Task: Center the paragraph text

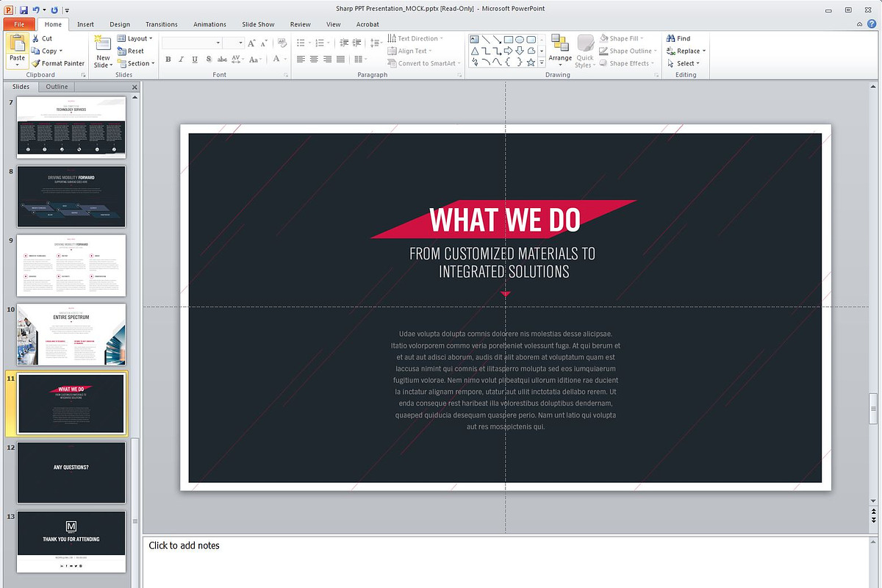Action: pyautogui.click(x=314, y=60)
